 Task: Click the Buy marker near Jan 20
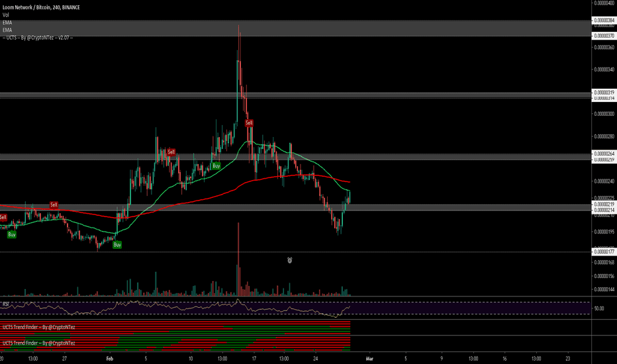click(12, 234)
